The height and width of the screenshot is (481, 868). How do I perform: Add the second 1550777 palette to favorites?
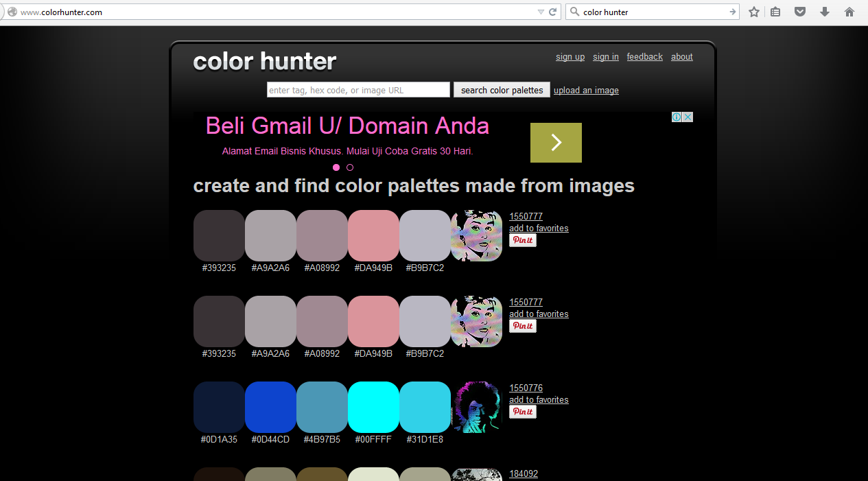tap(539, 314)
